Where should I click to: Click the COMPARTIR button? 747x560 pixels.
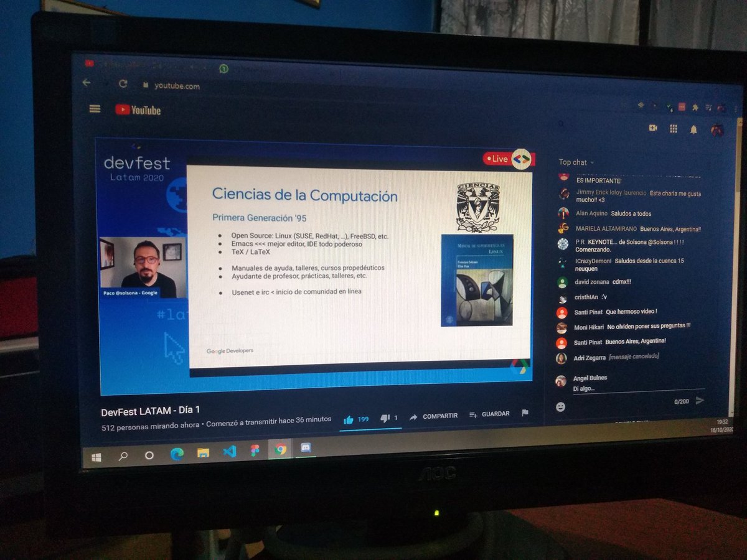pyautogui.click(x=440, y=416)
